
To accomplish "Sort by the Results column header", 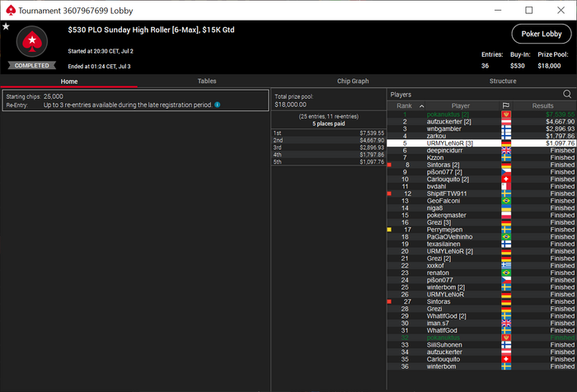I will (542, 106).
